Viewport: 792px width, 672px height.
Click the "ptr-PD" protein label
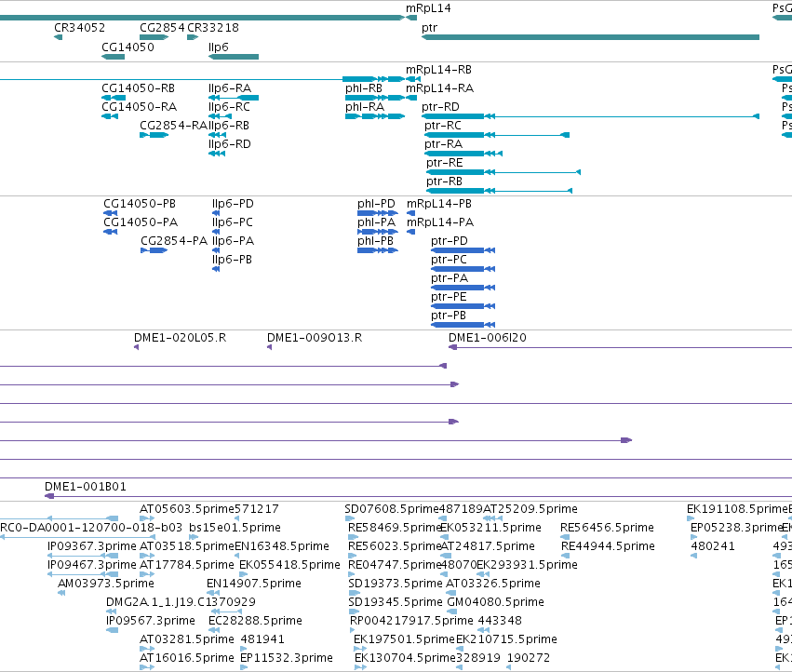coord(449,241)
